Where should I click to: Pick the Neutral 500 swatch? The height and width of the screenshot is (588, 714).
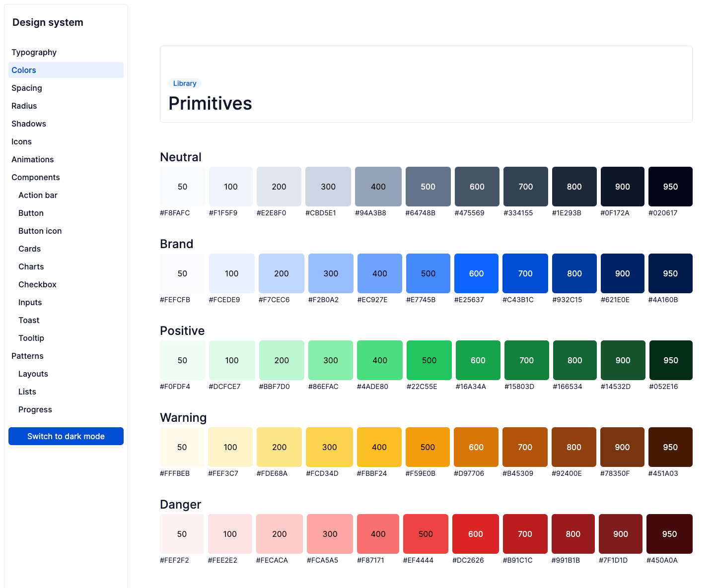coord(428,187)
